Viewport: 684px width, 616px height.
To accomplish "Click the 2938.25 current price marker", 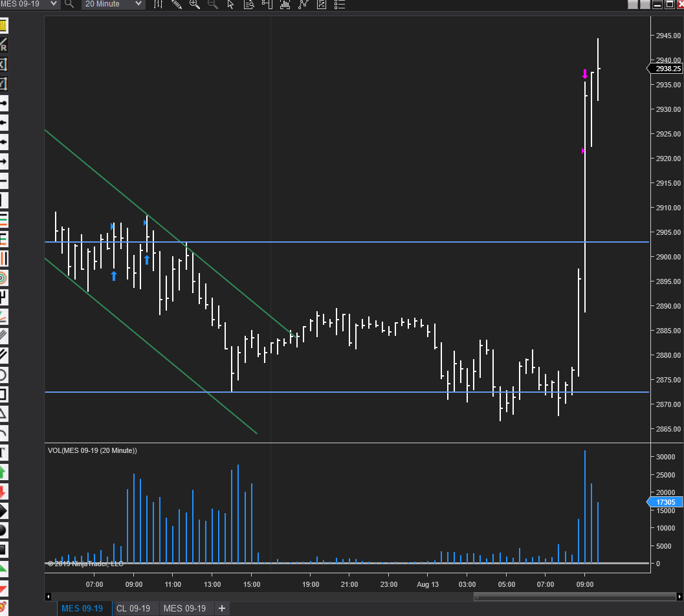I will (665, 69).
